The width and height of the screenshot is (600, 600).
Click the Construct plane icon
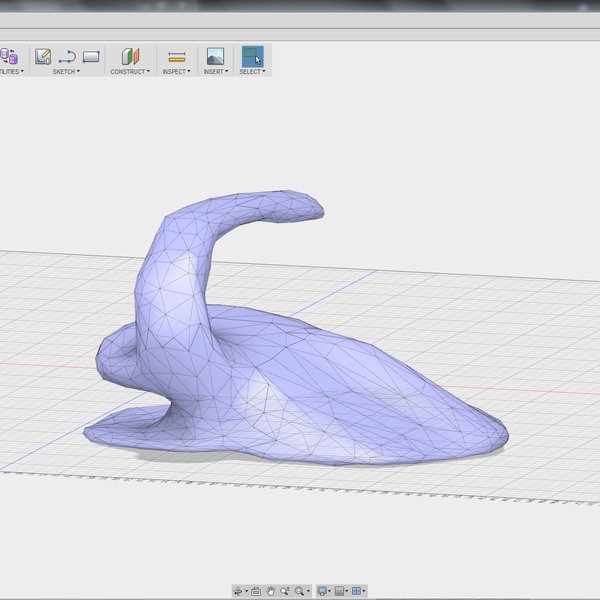point(130,57)
